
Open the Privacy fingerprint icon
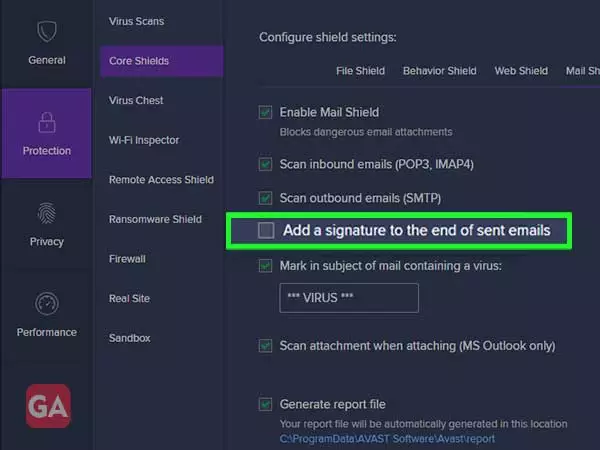tap(47, 213)
